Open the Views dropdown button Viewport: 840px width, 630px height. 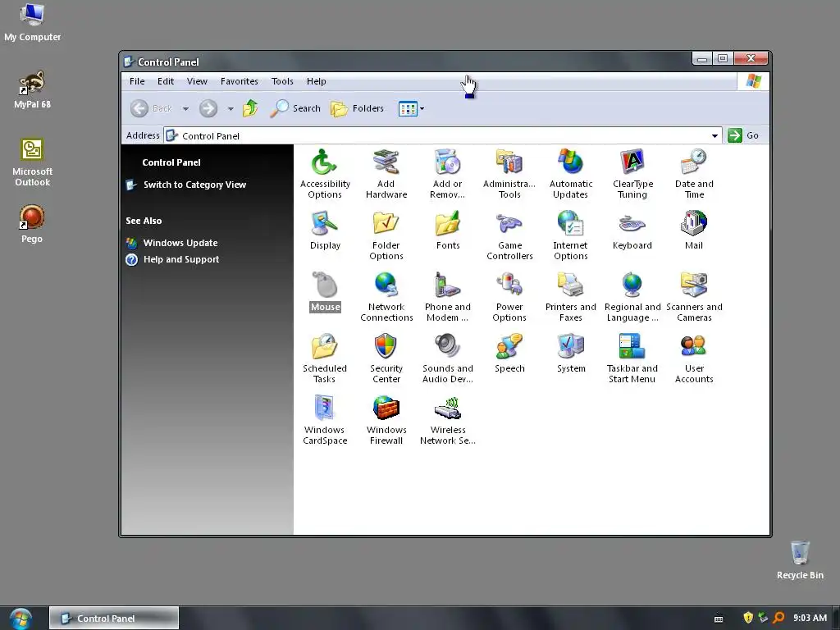412,109
